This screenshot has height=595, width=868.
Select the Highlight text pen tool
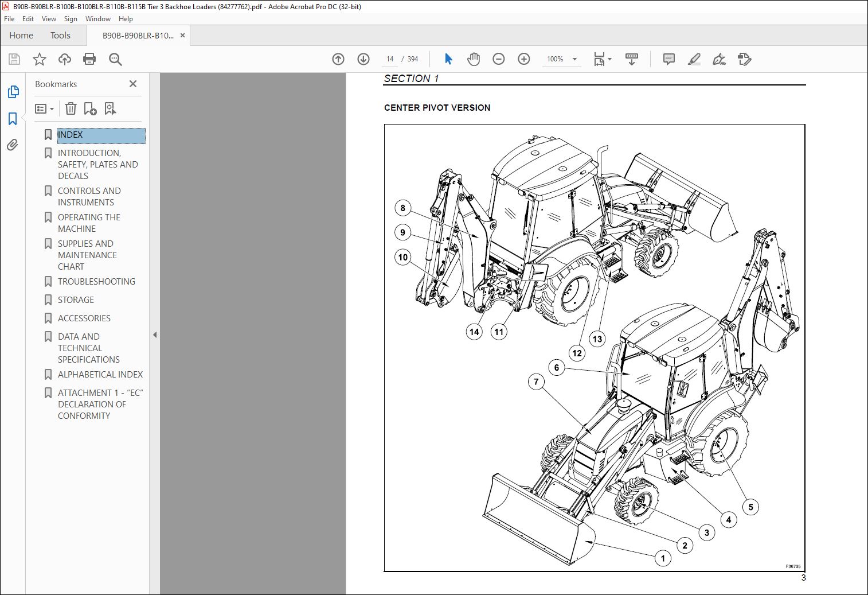click(694, 59)
